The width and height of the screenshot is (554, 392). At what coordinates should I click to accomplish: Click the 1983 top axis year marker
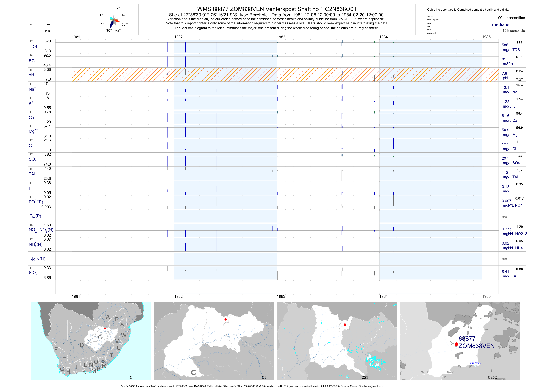[281, 37]
